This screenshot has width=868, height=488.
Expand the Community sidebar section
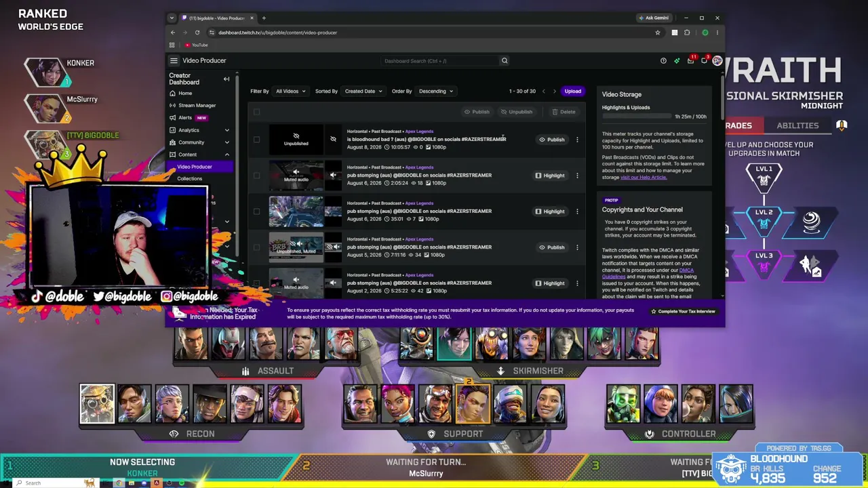(x=226, y=142)
